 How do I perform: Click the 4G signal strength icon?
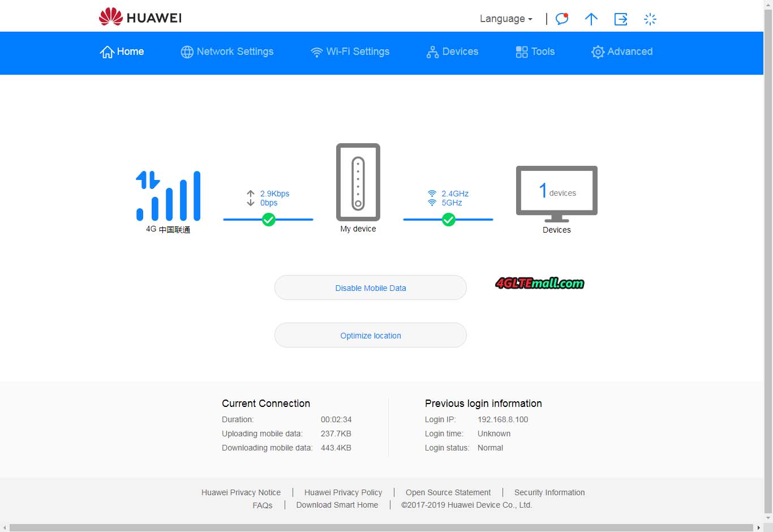coord(168,196)
